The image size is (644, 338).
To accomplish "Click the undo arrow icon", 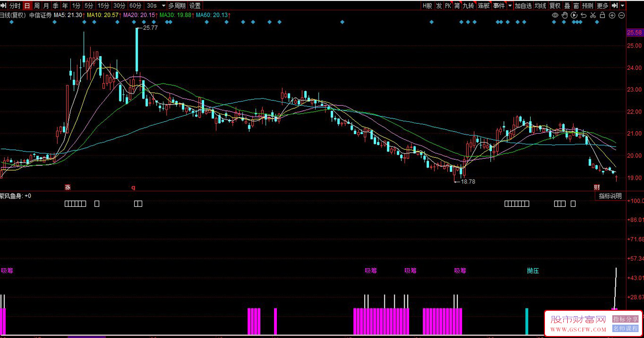I will coord(584,15).
